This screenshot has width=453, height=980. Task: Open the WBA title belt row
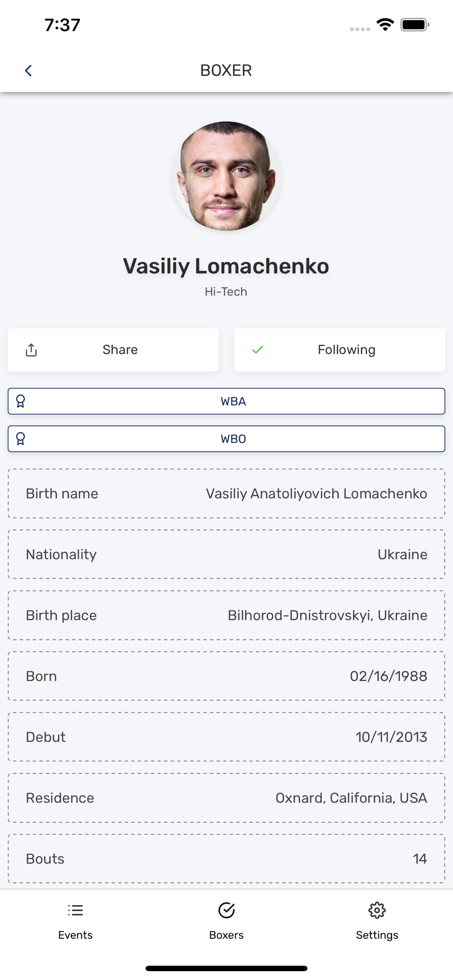226,401
